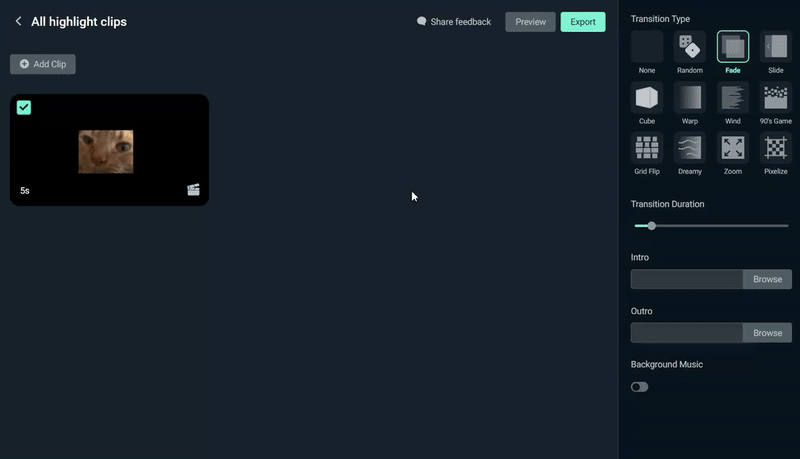The width and height of the screenshot is (800, 459).
Task: Click Add Clip button
Action: coord(43,64)
